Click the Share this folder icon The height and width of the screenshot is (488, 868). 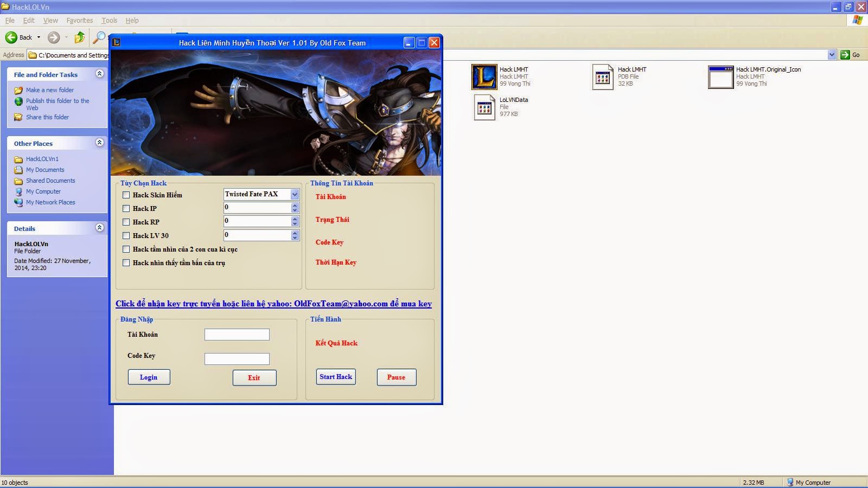[18, 117]
